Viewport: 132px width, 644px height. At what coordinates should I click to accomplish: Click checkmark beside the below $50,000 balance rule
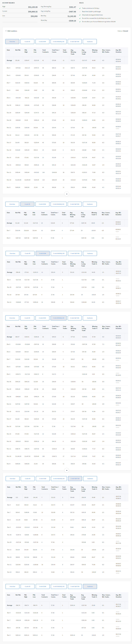(x=80, y=22)
